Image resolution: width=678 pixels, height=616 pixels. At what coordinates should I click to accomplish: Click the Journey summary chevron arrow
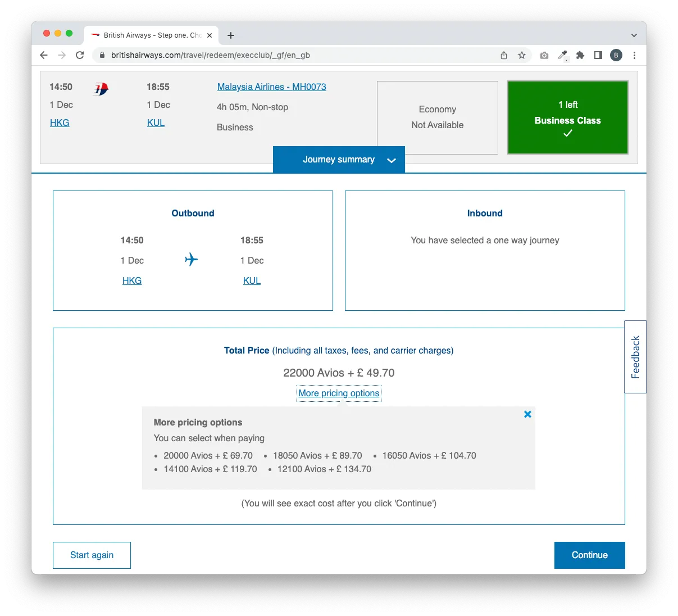pos(392,160)
